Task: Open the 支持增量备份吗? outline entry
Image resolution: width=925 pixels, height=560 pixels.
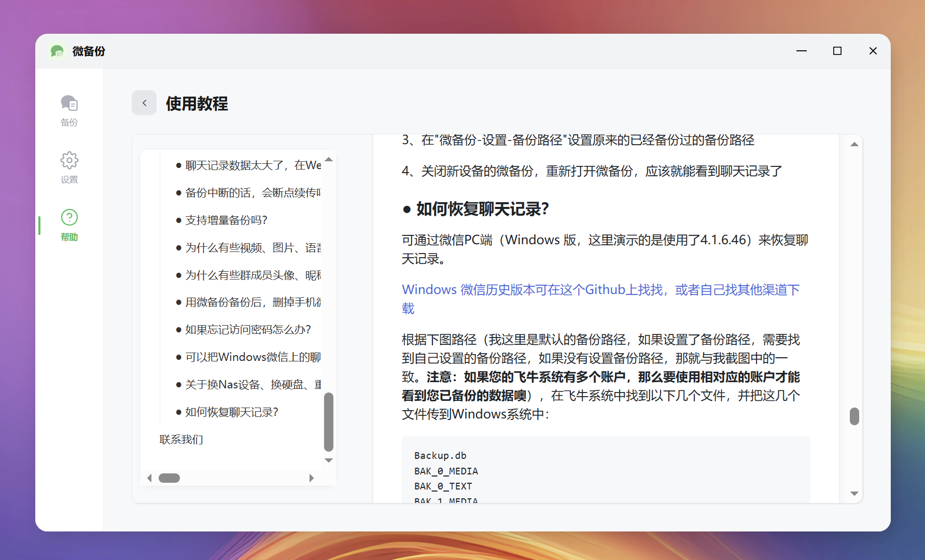Action: [222, 220]
